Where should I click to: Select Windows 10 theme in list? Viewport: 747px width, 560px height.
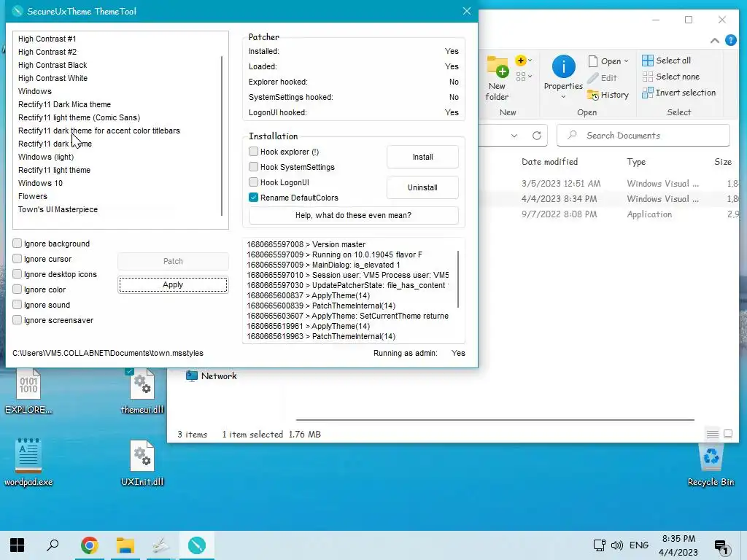[x=40, y=183]
